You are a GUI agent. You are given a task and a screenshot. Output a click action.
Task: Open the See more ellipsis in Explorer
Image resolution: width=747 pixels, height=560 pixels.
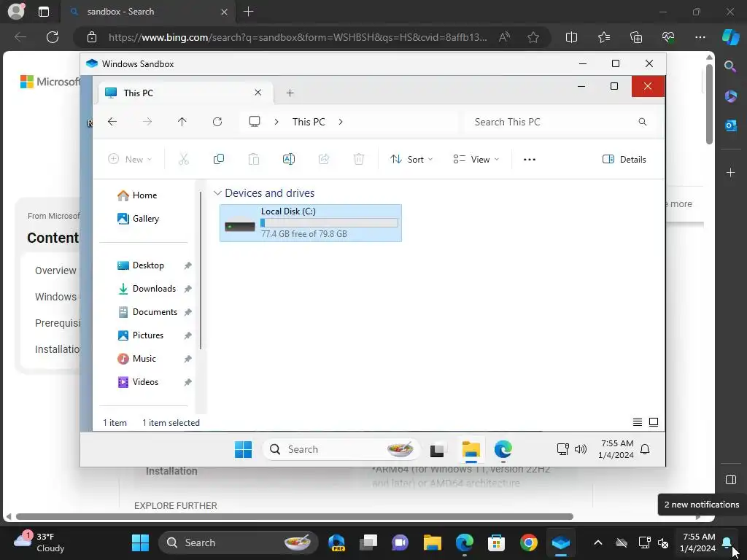point(530,160)
